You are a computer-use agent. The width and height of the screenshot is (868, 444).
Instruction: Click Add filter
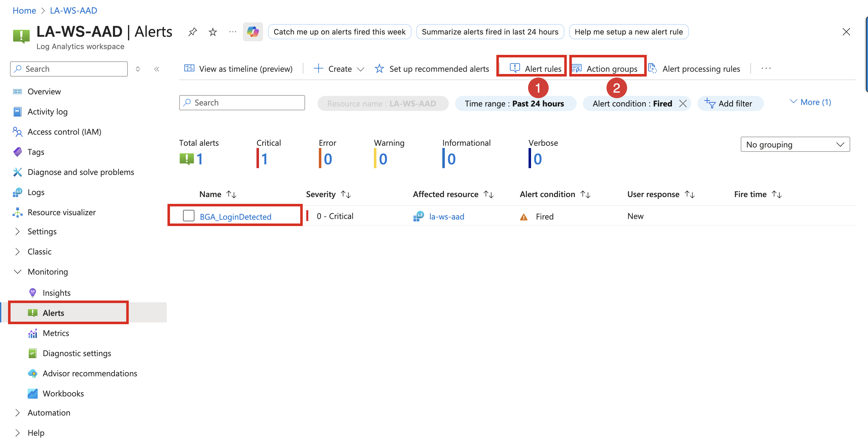730,104
